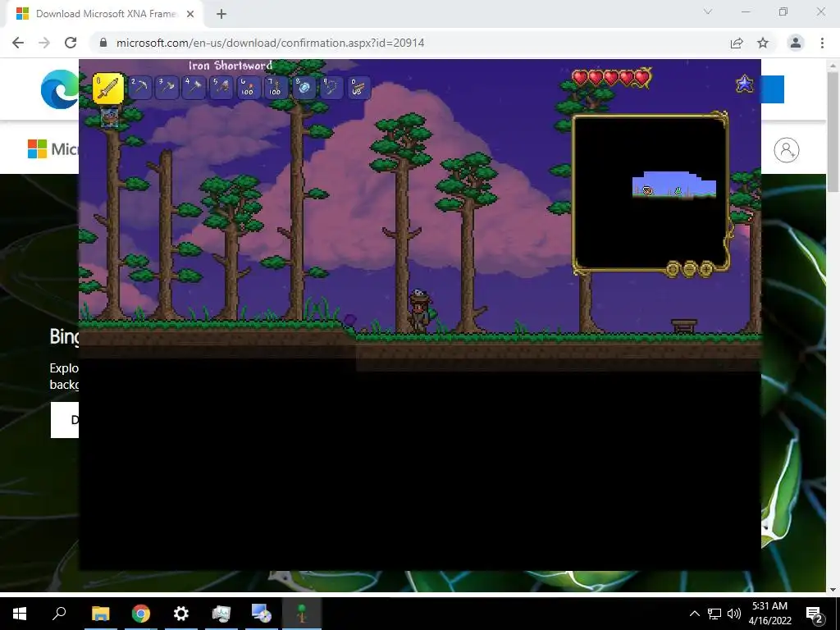
Task: Bookmark this page with the star icon
Action: 763,43
